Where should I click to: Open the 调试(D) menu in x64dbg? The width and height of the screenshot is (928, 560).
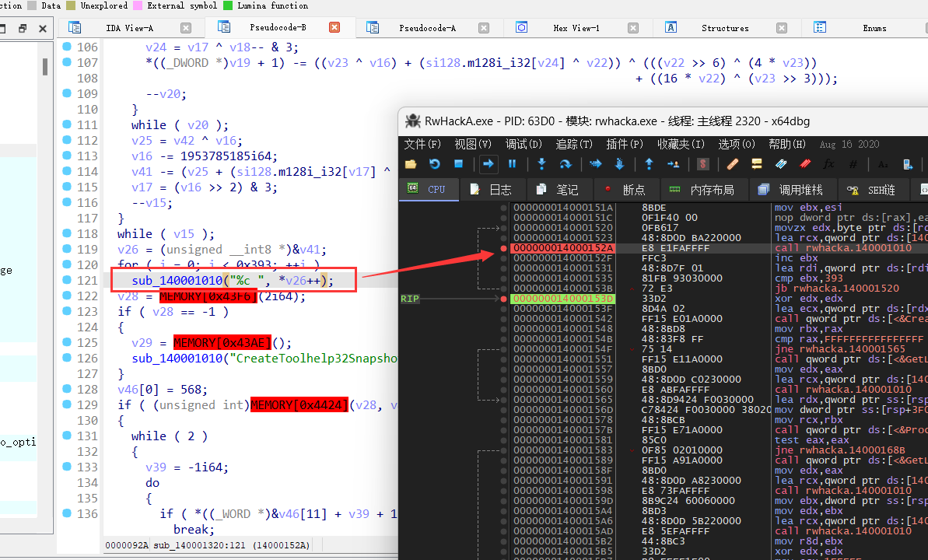[x=524, y=144]
